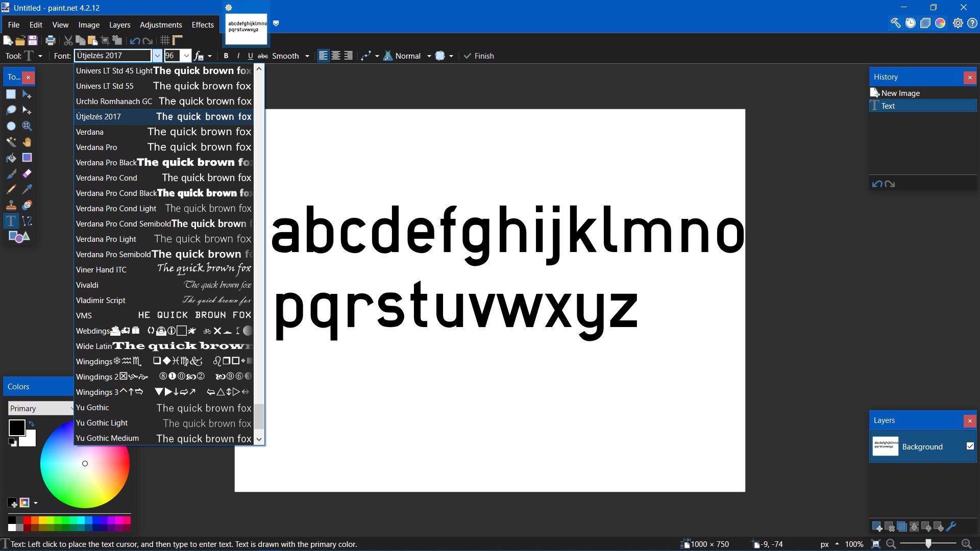This screenshot has height=551, width=980.
Task: Click the New image toolbar icon
Action: 8,40
